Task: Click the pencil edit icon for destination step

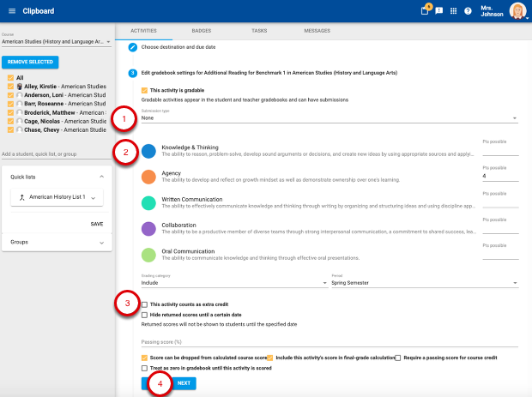Action: [133, 46]
